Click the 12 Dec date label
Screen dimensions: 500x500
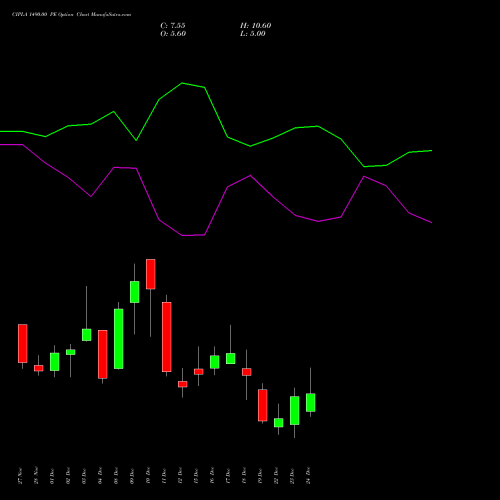click(x=180, y=476)
